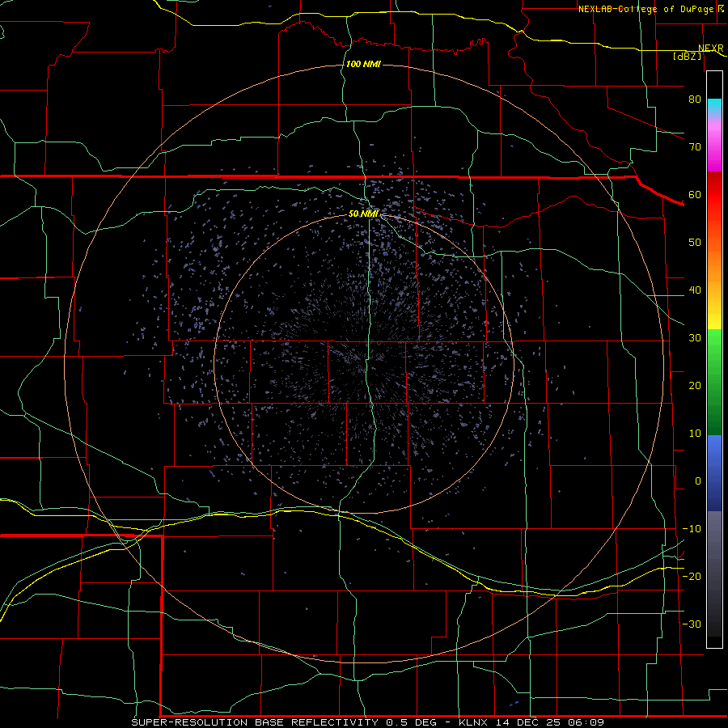Click the -10 value on dBZ scale
The height and width of the screenshot is (728, 728).
[x=692, y=528]
